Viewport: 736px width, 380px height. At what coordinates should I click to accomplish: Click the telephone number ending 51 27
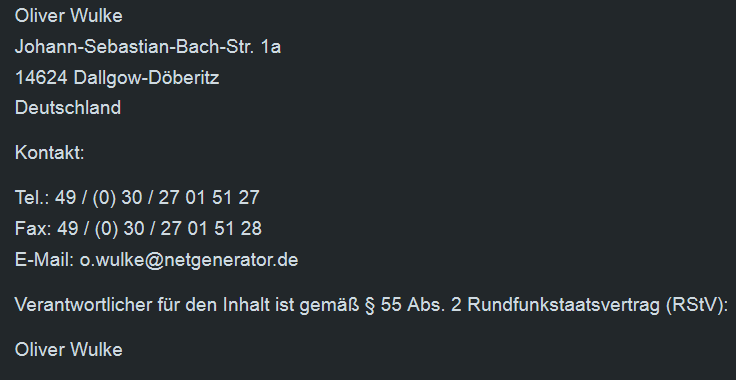[157, 198]
